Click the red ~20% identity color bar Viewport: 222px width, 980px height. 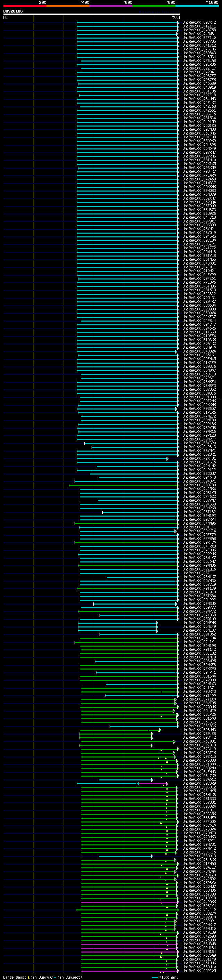[25, 6]
